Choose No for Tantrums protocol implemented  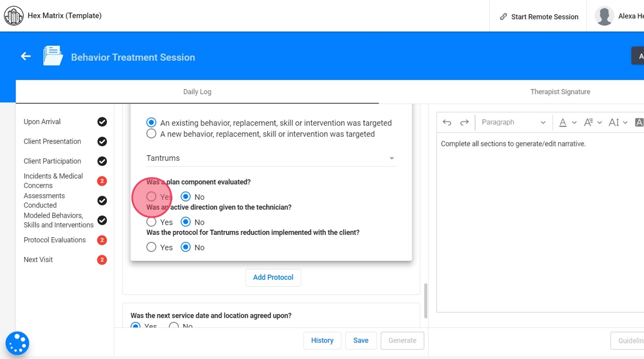[186, 247]
